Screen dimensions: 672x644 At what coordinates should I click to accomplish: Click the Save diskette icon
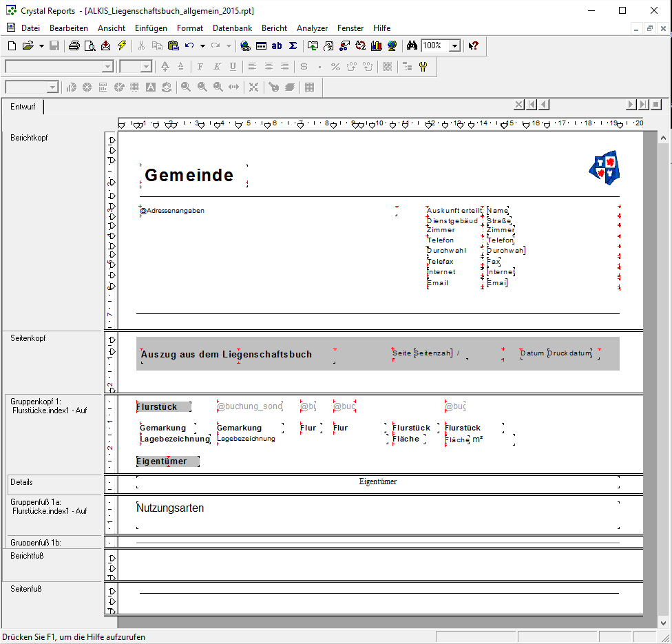(x=54, y=45)
